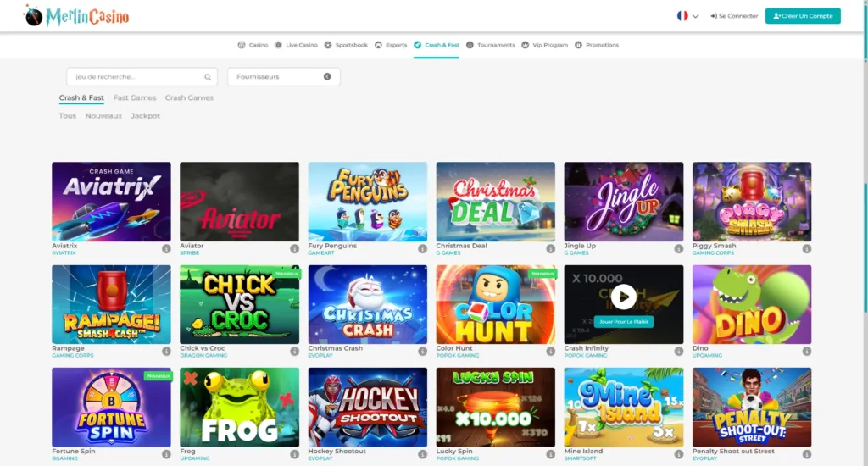
Task: Open Crash Infinity info icon
Action: (x=679, y=352)
